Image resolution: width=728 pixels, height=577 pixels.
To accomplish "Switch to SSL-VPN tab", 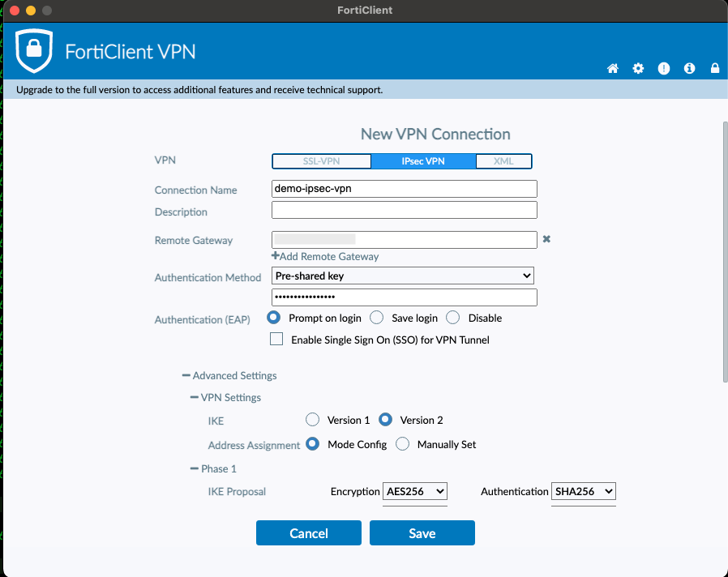I will pos(321,161).
